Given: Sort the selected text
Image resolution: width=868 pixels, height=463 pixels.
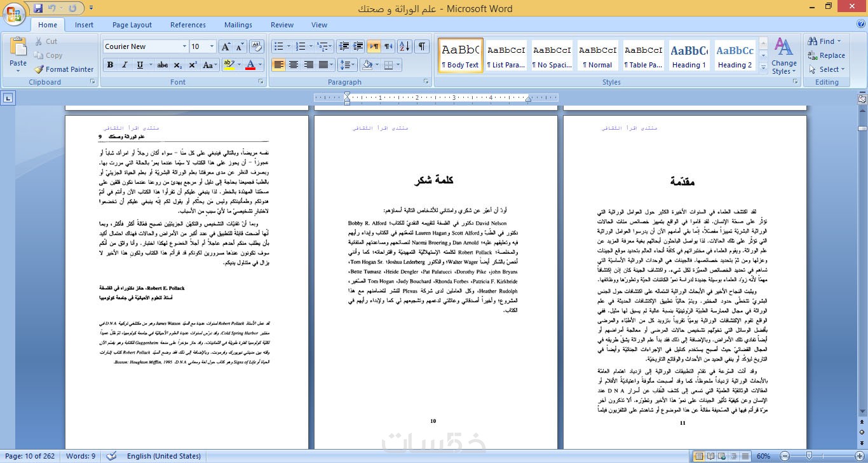Looking at the screenshot, I should tap(403, 46).
